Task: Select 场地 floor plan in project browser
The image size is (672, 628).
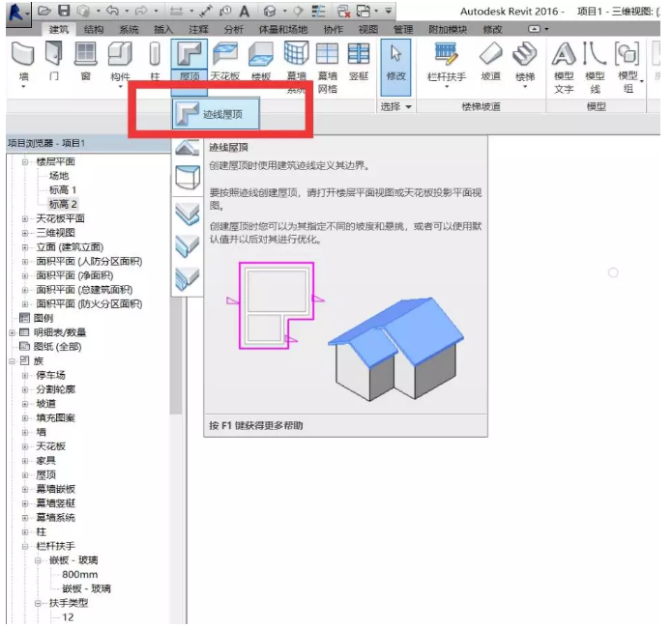Action: [x=59, y=176]
